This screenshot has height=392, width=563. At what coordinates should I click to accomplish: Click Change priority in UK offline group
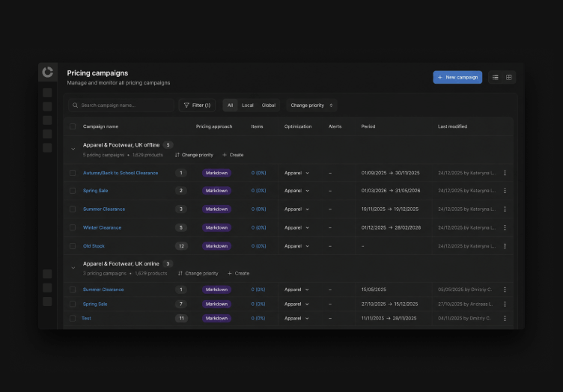(194, 155)
